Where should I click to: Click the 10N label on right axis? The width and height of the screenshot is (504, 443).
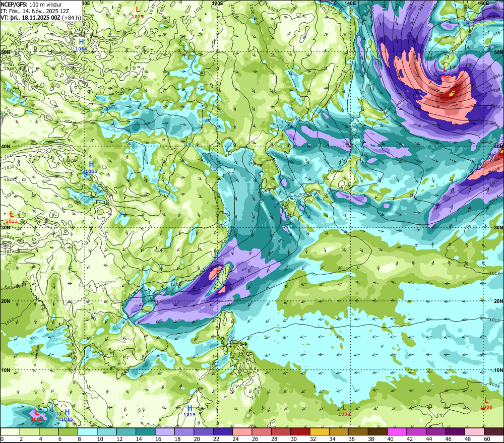point(498,370)
